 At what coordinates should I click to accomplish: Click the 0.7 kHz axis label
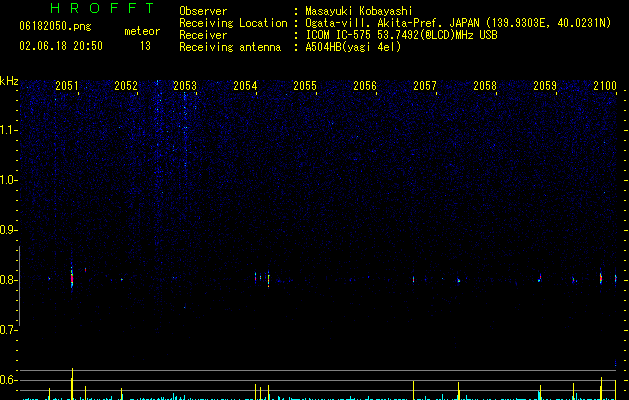click(9, 330)
